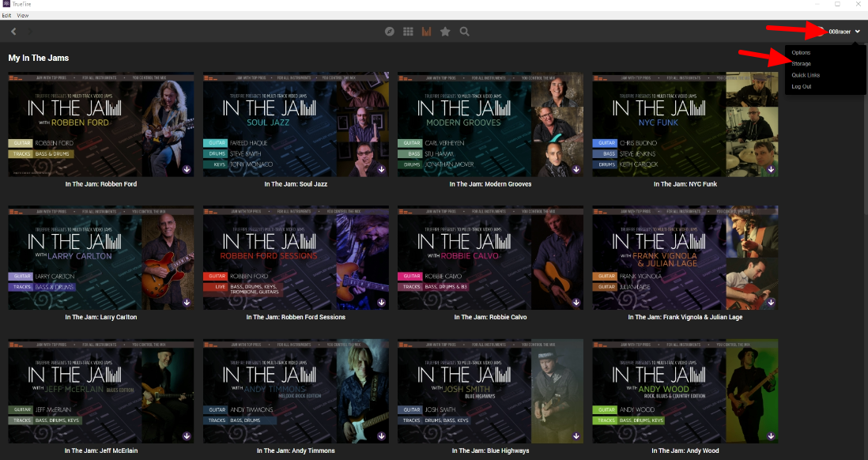Click the 'In The Jam: Andy Timmons' title

click(296, 451)
